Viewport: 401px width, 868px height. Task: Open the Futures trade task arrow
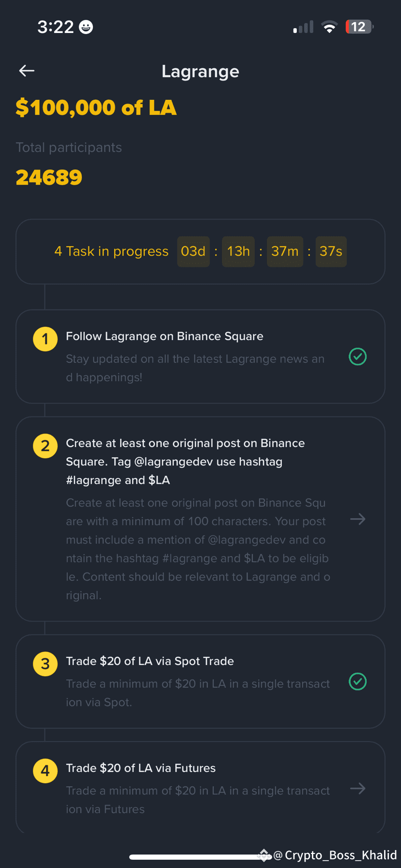pyautogui.click(x=358, y=789)
